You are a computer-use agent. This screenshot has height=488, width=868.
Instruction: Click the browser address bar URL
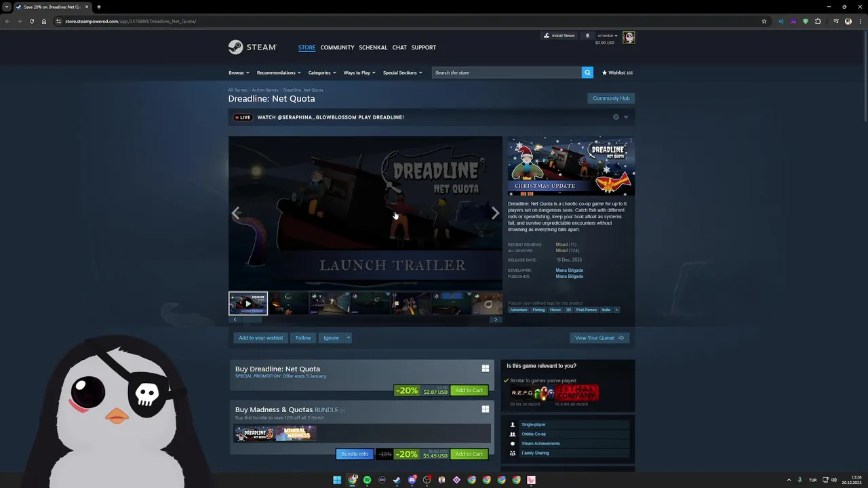click(x=131, y=21)
